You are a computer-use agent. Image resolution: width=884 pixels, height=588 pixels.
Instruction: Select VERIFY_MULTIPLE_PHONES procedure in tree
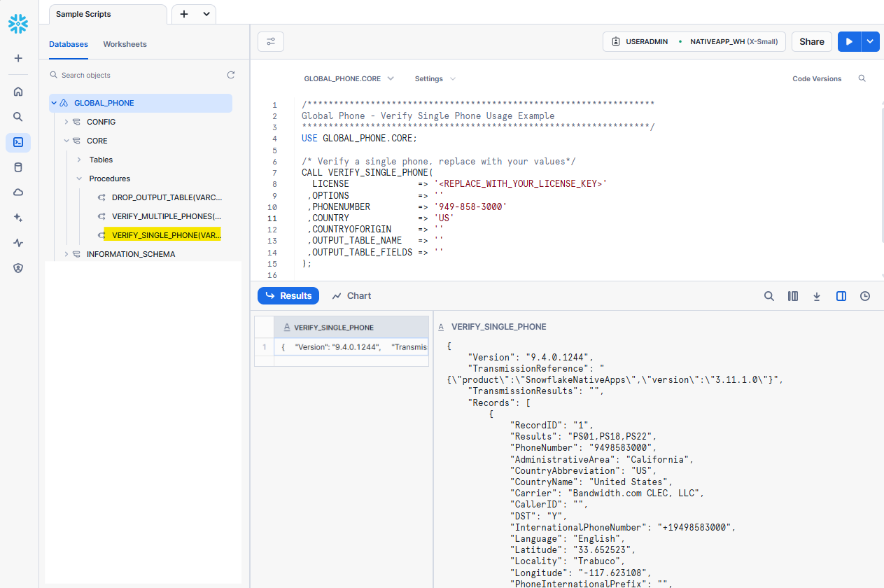click(167, 216)
